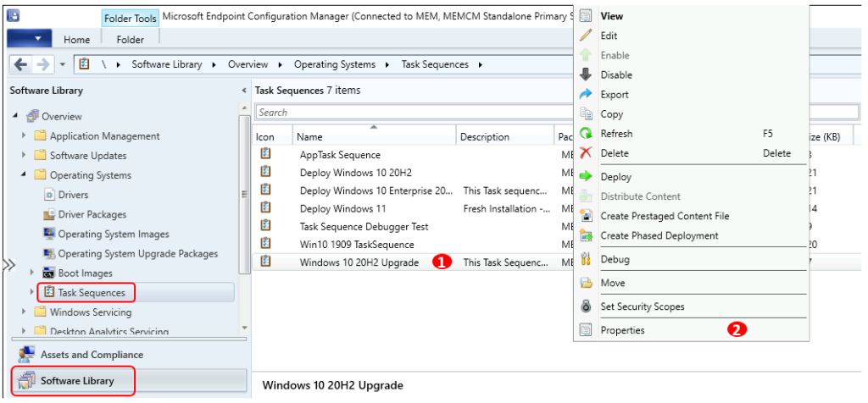Viewport: 868px width, 403px height.
Task: Click the pencil Edit icon
Action: click(585, 36)
